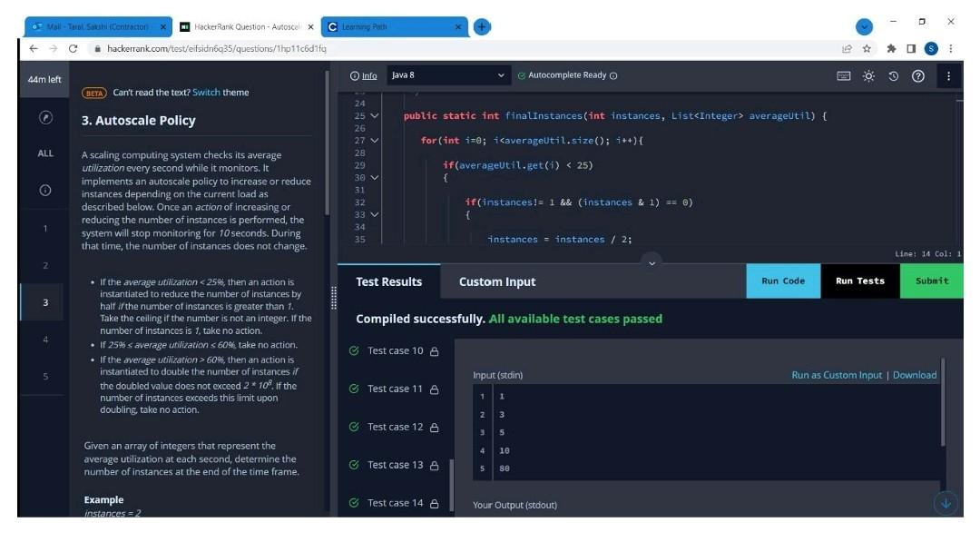This screenshot has height=542, width=980.
Task: Switch to the Mail browser tab
Action: coord(97,27)
